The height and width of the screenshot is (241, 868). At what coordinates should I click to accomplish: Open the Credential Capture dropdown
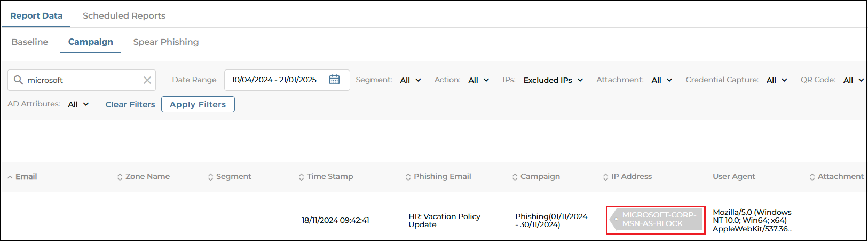coord(777,80)
